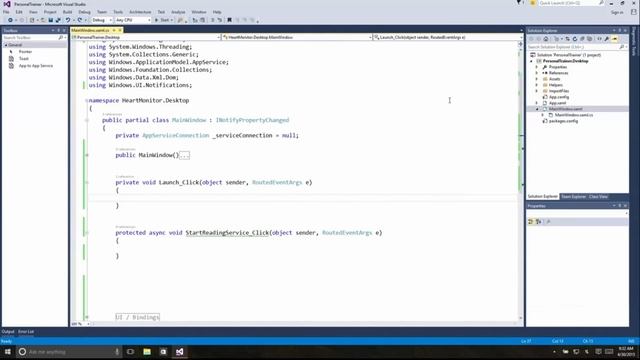Open the Debug menu

point(84,12)
